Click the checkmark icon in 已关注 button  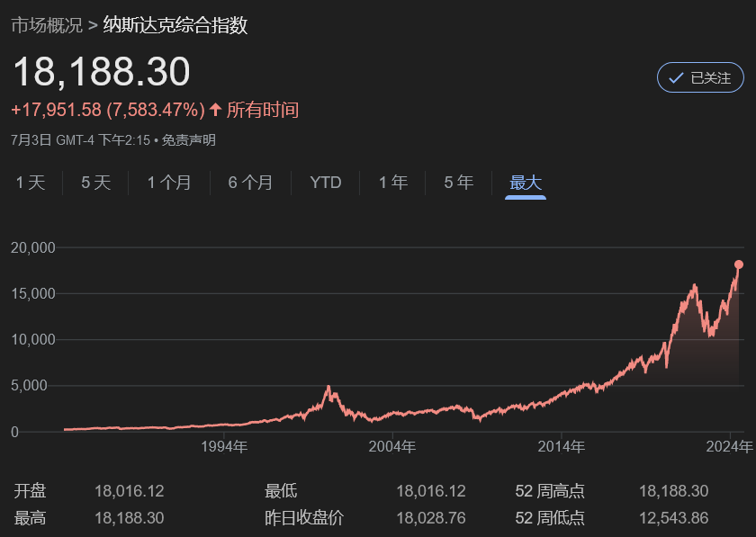pyautogui.click(x=676, y=77)
